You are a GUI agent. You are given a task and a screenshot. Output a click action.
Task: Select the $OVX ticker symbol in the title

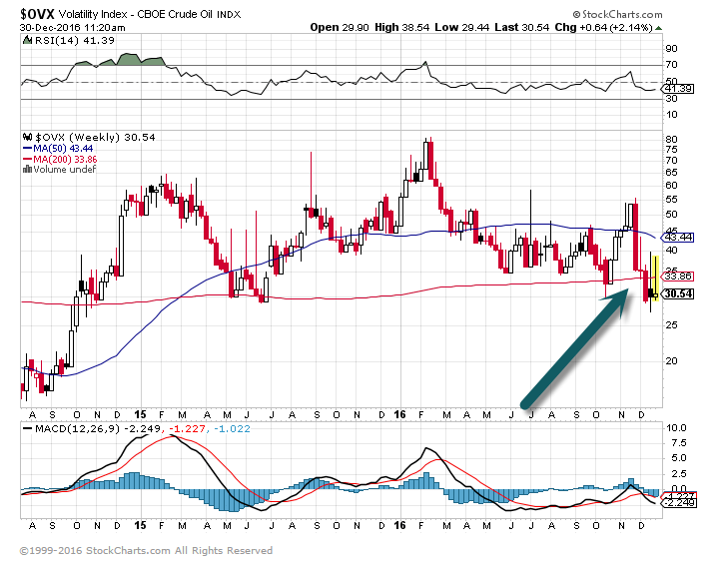coord(38,14)
